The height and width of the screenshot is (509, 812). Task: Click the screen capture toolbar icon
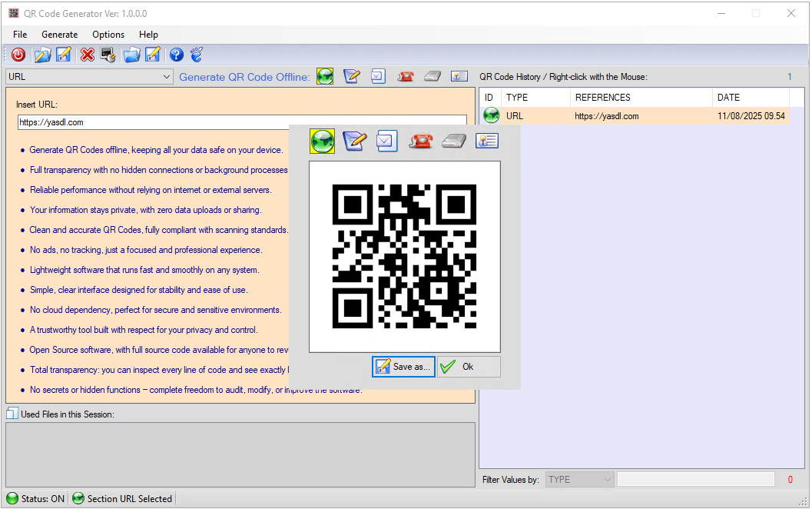108,55
